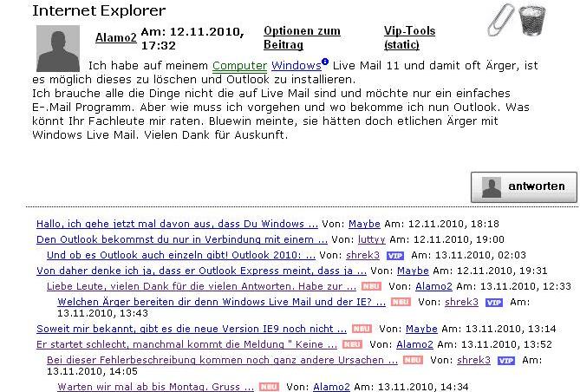The width and height of the screenshot is (580, 392).
Task: Open user shrek3 on 'Bei dieser Fehlerbeschreibung' reply
Action: [474, 360]
